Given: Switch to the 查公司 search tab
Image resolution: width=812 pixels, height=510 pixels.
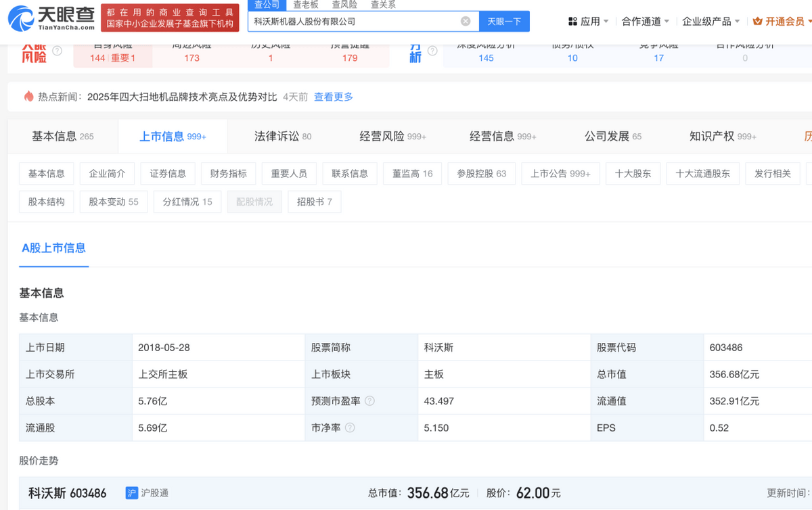Looking at the screenshot, I should (x=267, y=5).
